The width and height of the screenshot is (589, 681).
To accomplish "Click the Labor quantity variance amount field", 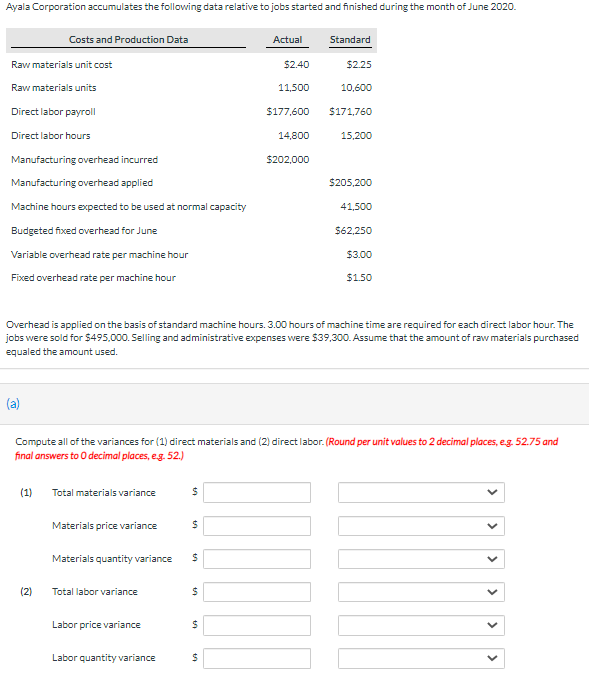I will (257, 658).
